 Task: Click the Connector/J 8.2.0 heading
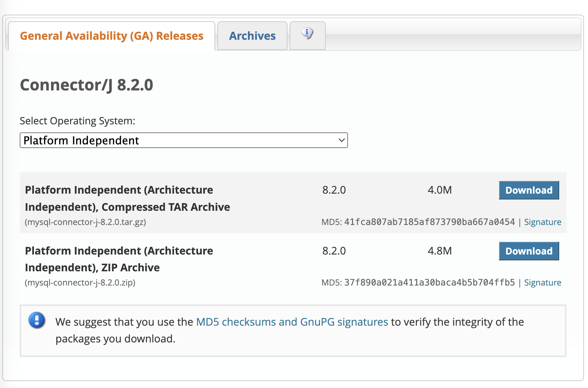(86, 85)
